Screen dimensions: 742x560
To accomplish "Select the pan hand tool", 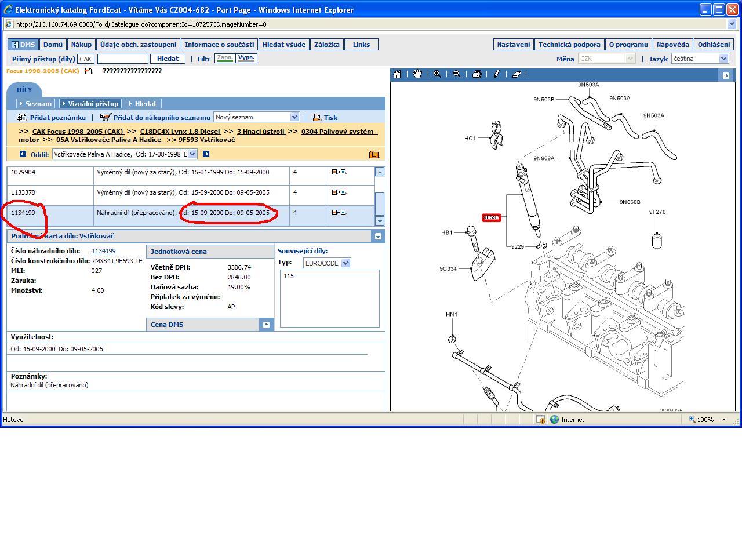I will [417, 74].
